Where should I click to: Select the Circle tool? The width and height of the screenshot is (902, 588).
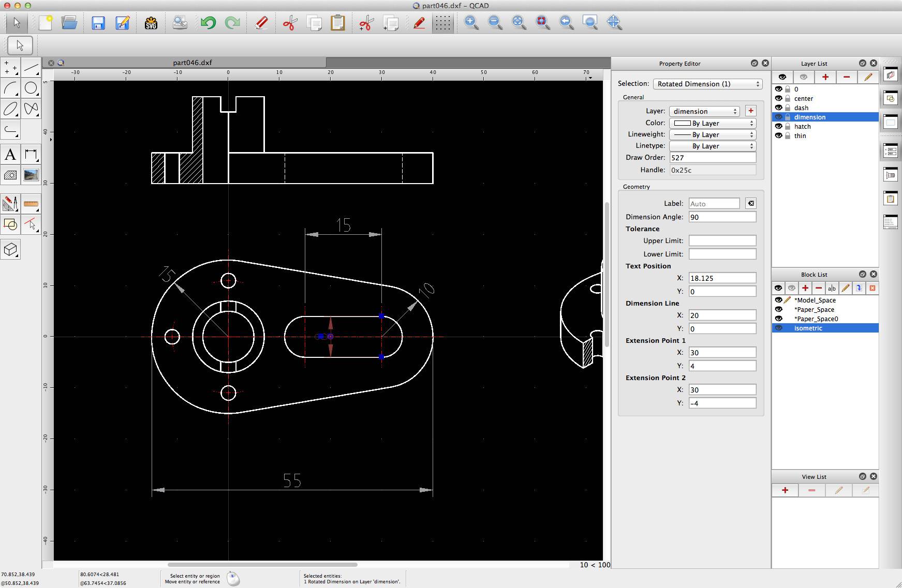coord(32,88)
